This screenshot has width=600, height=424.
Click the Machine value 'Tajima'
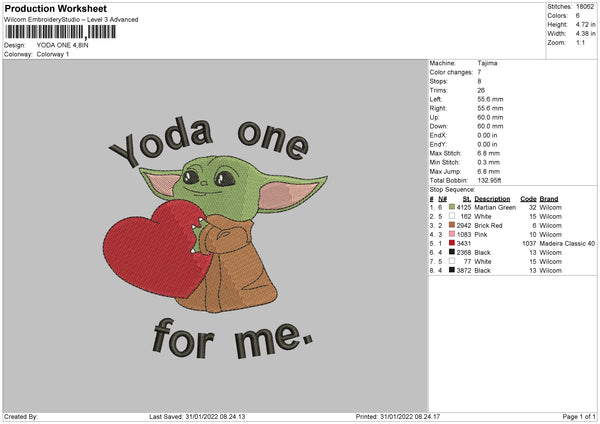[x=487, y=63]
